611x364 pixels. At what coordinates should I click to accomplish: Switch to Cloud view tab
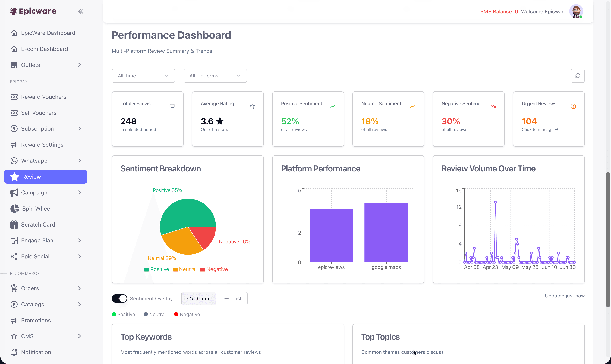pyautogui.click(x=199, y=299)
